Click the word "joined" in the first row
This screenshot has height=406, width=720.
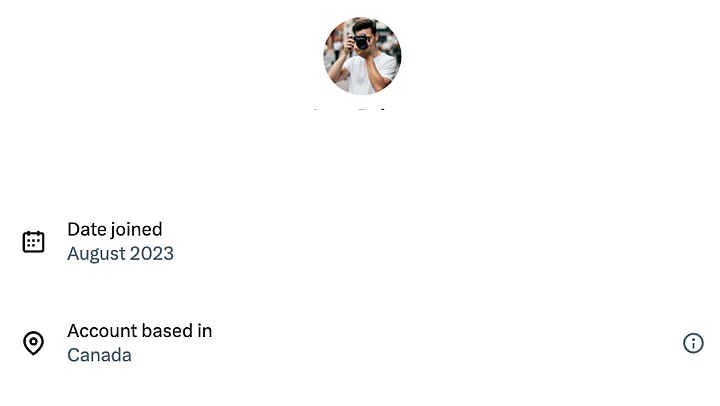pos(137,230)
